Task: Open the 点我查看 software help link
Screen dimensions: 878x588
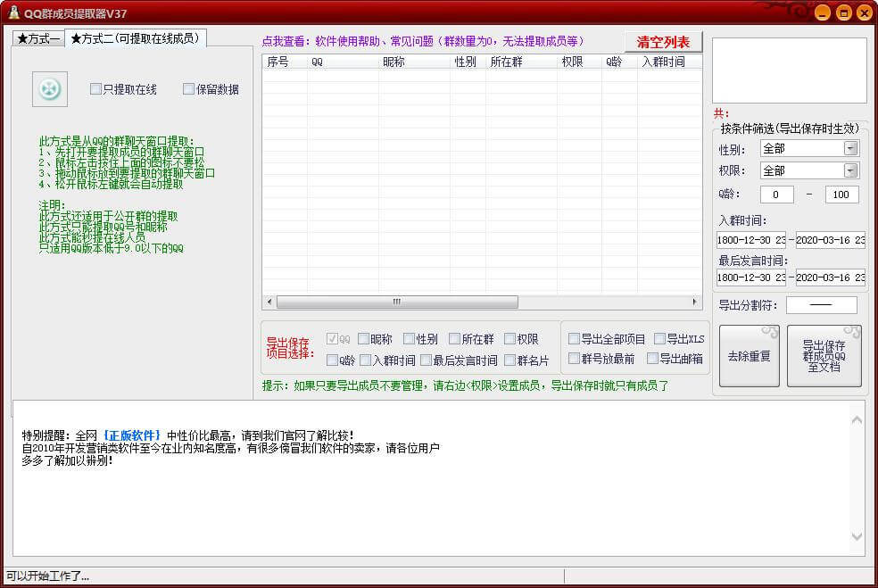Action: pyautogui.click(x=423, y=41)
